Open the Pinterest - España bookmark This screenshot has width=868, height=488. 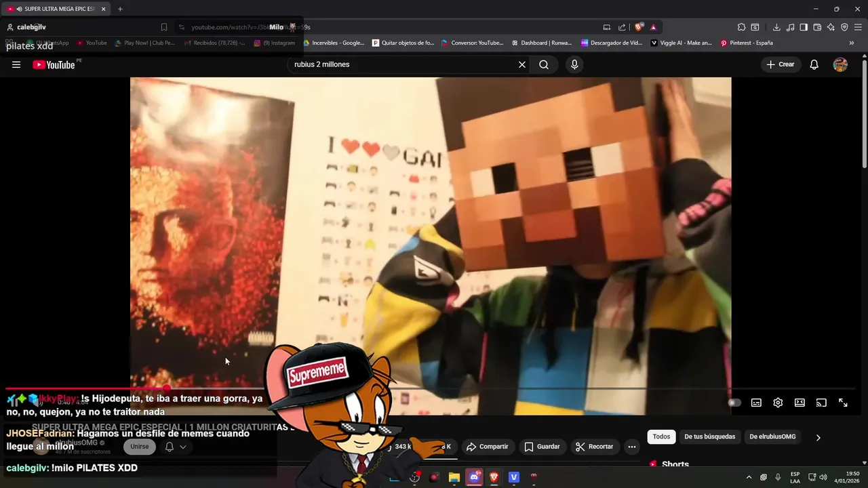pyautogui.click(x=747, y=43)
